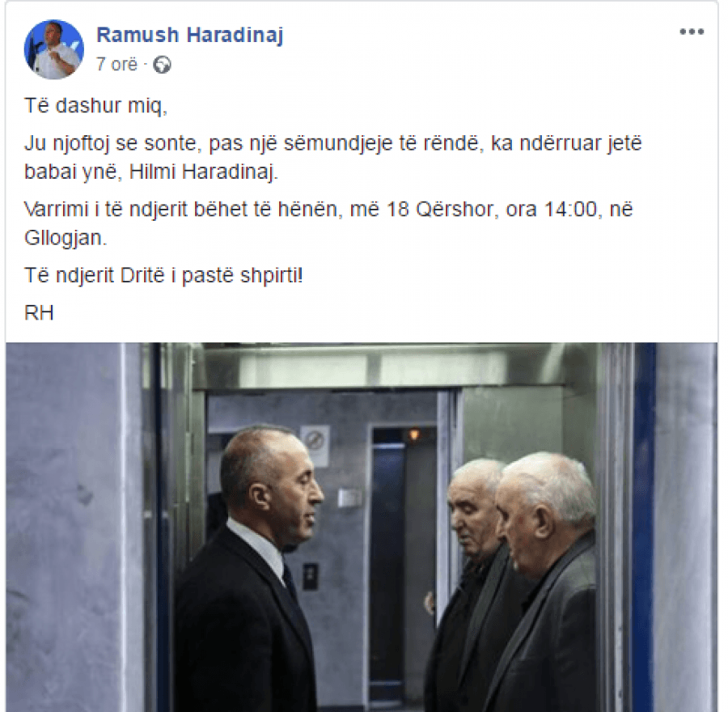This screenshot has height=712, width=728.
Task: Click "Të ndjerit Dritë i pastë shpirti!" line
Action: pos(163,276)
